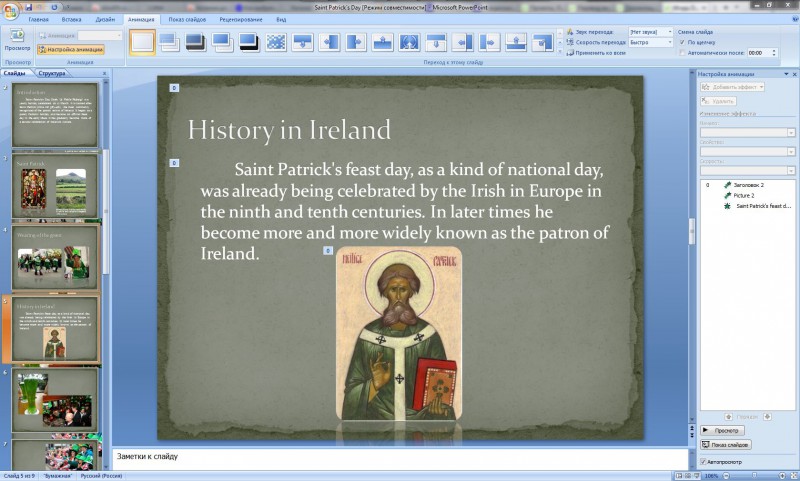Image resolution: width=800 pixels, height=481 pixels.
Task: Click the Custom Animation (Настройка анимации) button
Action: pyautogui.click(x=70, y=49)
